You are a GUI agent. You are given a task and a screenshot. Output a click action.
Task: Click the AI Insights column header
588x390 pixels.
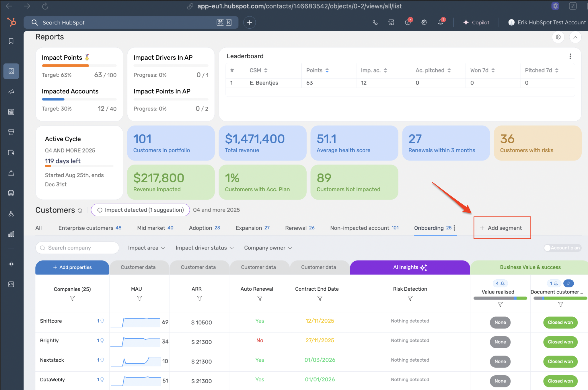tap(410, 267)
